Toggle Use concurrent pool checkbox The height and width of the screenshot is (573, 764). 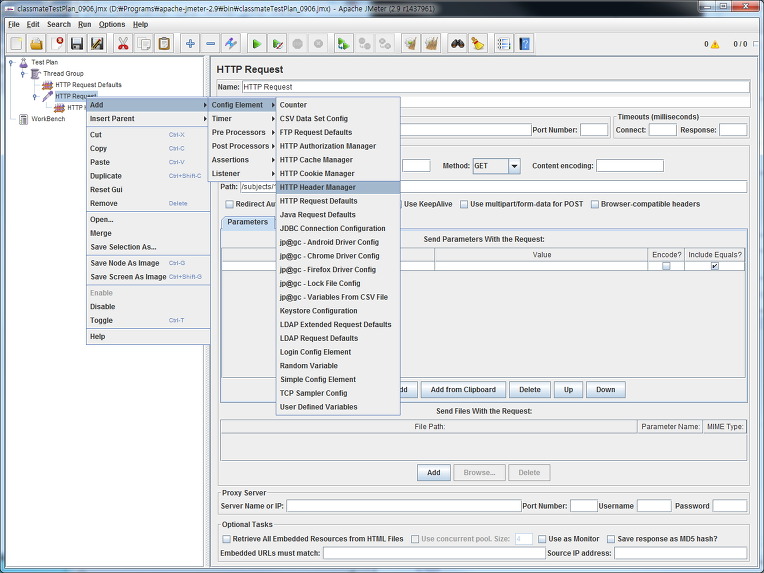tap(415, 539)
